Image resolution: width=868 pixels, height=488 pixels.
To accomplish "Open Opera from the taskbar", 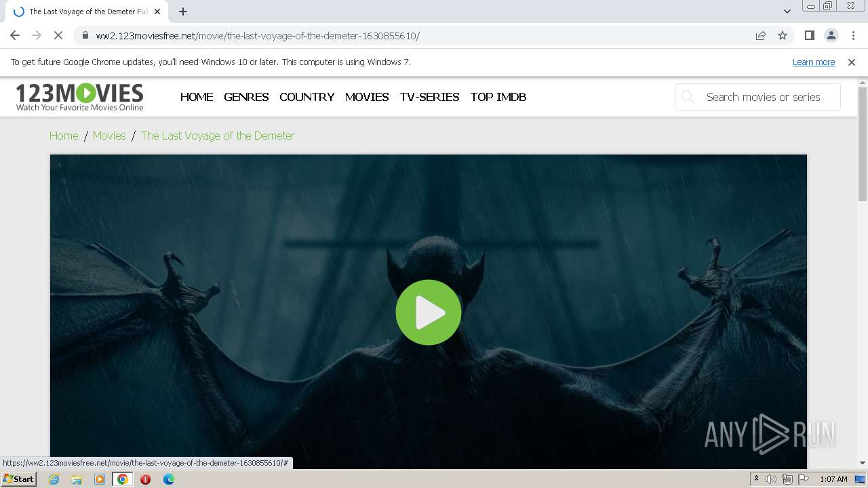I will [x=145, y=479].
